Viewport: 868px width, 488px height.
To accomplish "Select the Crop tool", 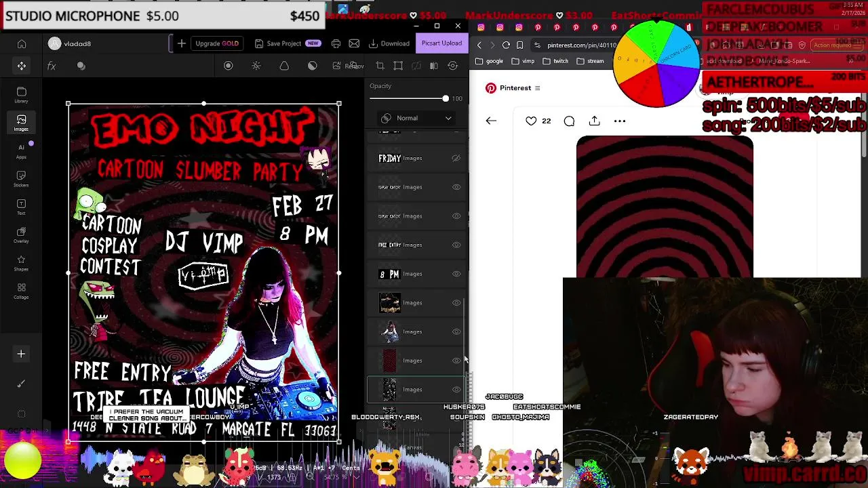I will pyautogui.click(x=380, y=66).
